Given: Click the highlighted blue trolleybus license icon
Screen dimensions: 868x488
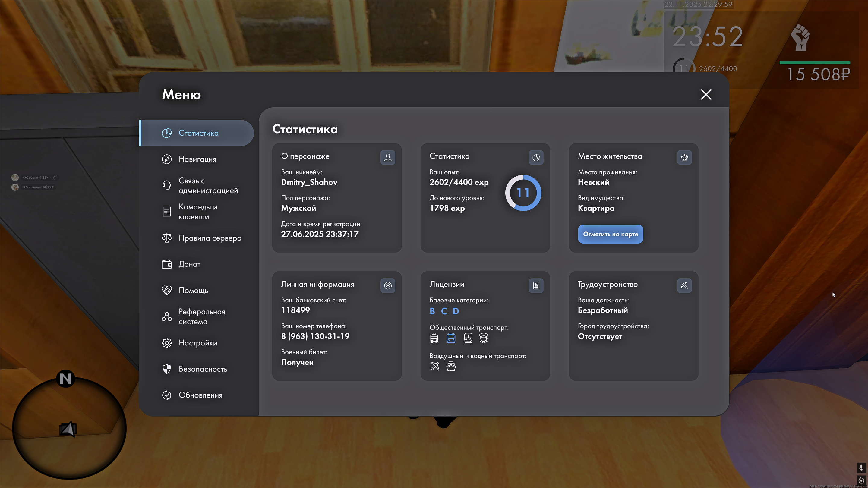Looking at the screenshot, I should point(451,338).
